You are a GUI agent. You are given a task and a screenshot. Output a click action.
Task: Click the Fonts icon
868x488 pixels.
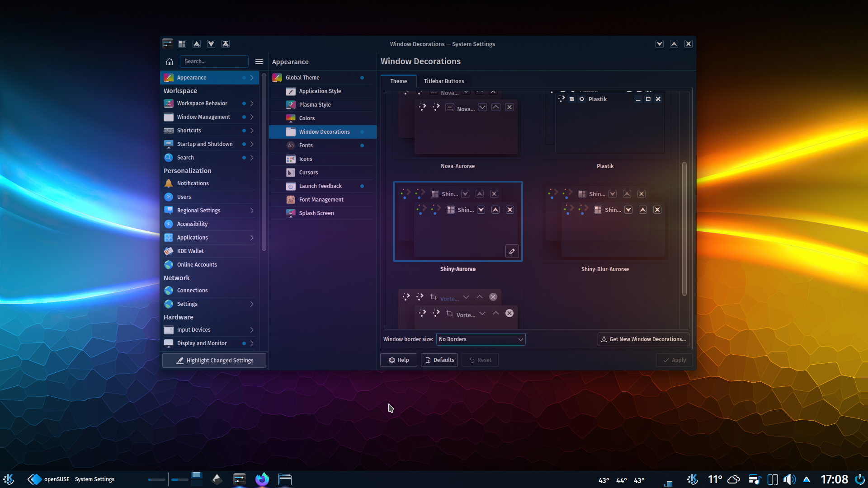pyautogui.click(x=291, y=145)
